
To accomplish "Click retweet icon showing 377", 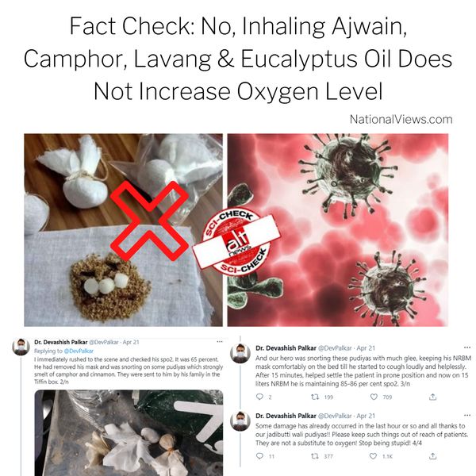I will [314, 456].
